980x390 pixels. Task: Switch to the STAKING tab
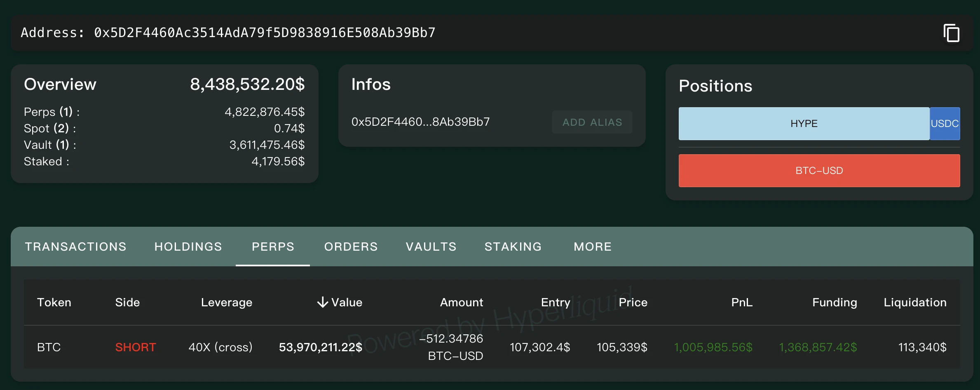coord(513,247)
